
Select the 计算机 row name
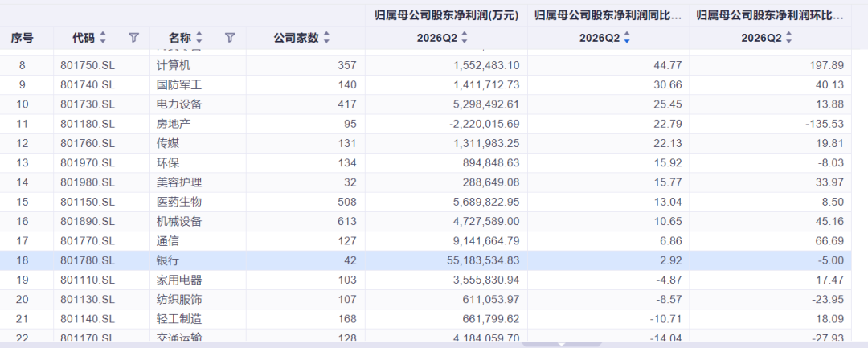point(174,65)
